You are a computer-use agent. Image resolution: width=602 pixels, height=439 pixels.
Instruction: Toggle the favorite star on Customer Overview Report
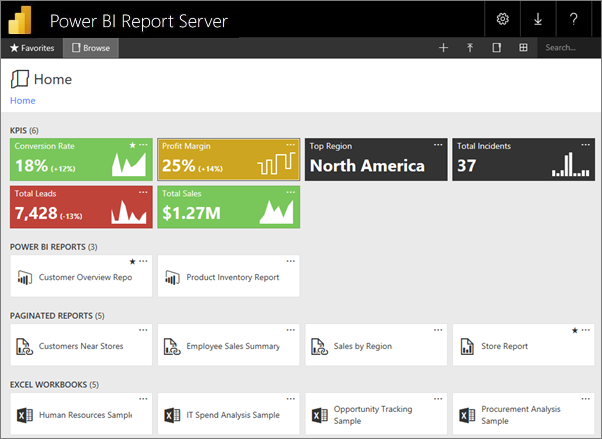132,261
